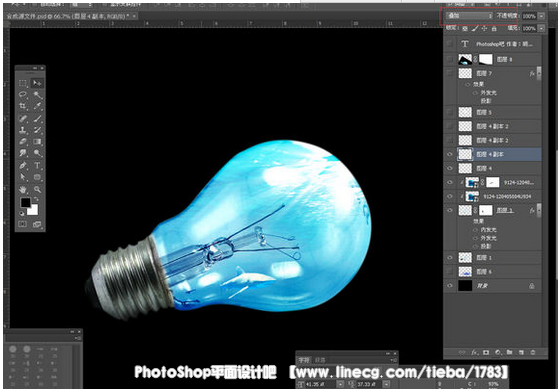The image size is (558, 389).
Task: Open the 不透明度 opacity slider arrow
Action: 541,16
